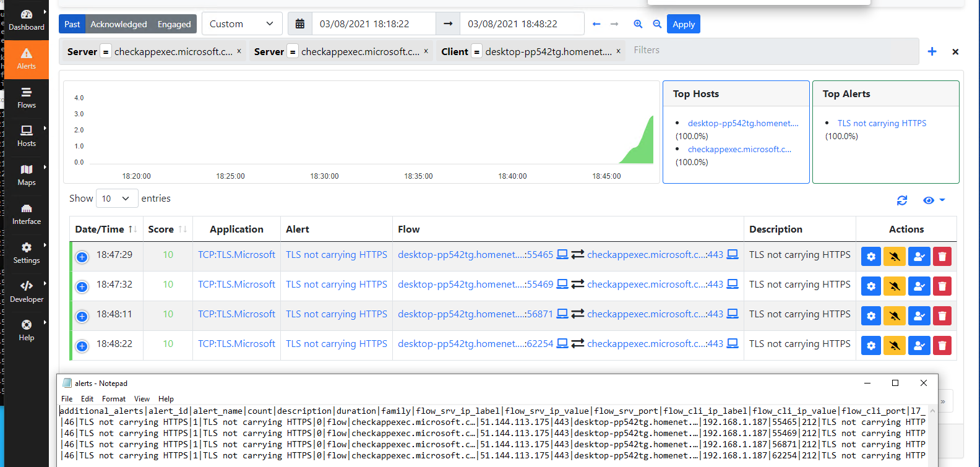
Task: Open the Interface sidebar section
Action: (26, 215)
